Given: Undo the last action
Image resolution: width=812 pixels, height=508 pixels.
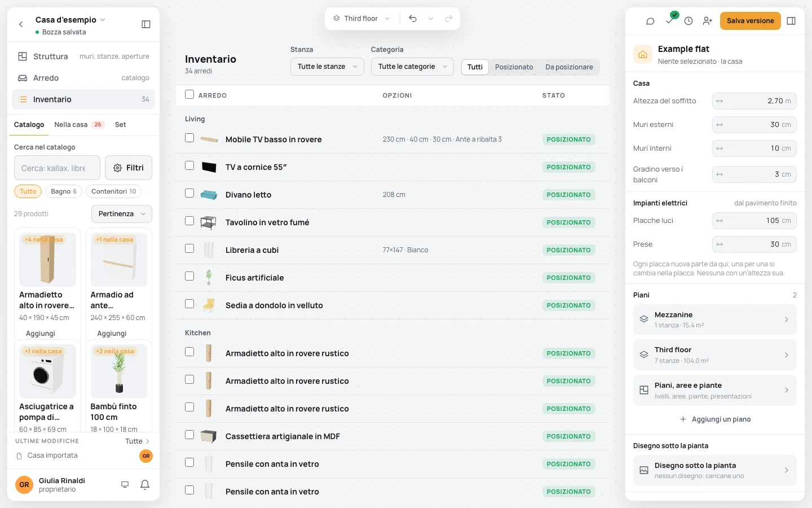Looking at the screenshot, I should click(x=413, y=19).
